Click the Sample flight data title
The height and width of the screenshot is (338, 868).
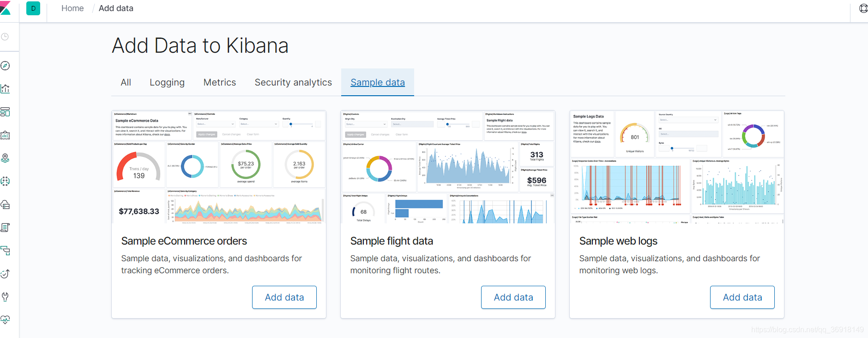392,241
